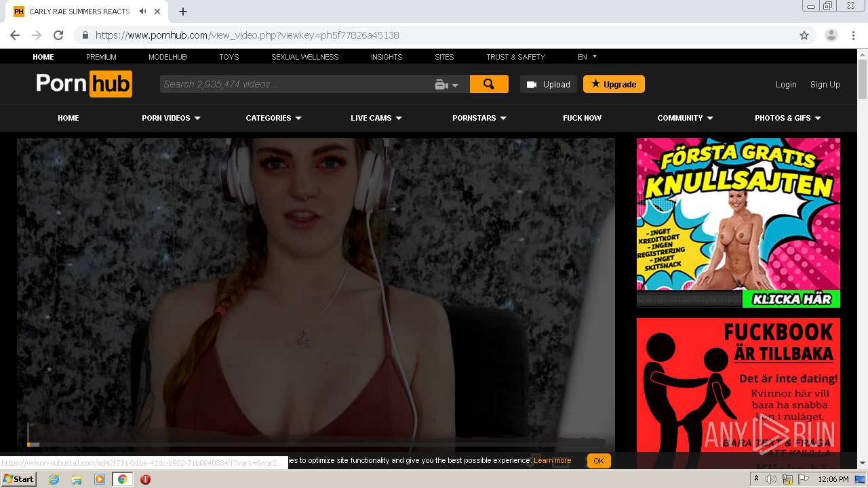Open INSIGHTS in the top bar

(x=387, y=57)
